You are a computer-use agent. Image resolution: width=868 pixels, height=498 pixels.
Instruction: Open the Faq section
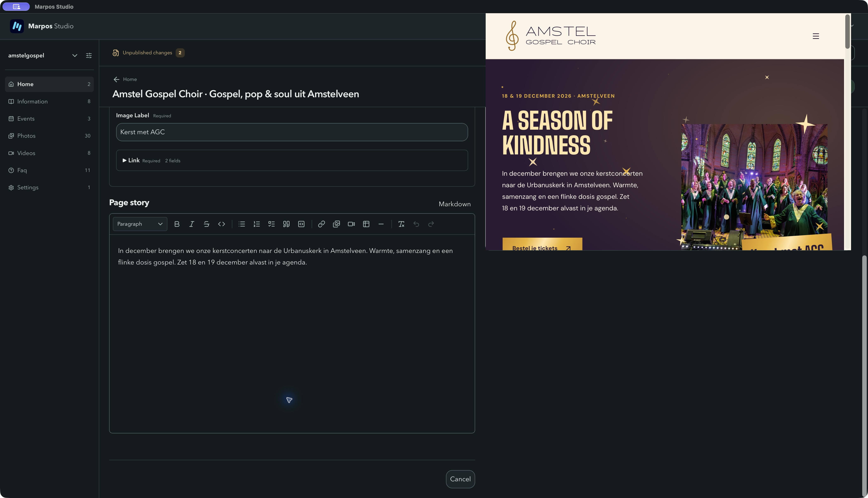[49, 170]
